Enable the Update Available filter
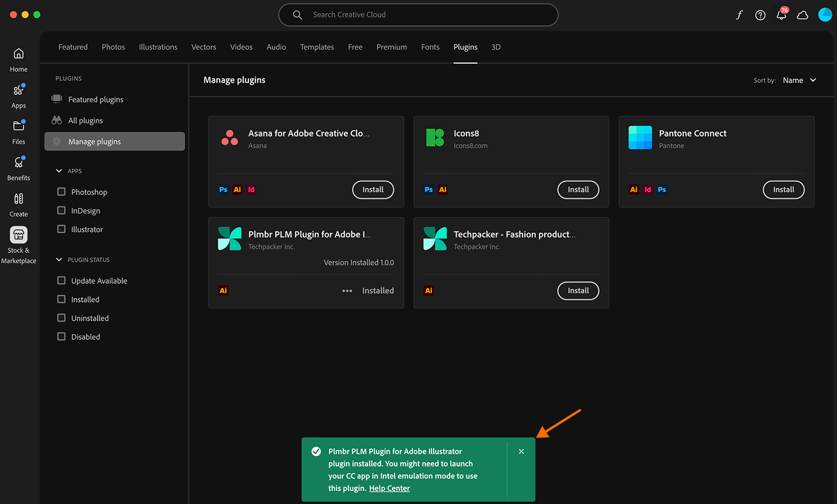The height and width of the screenshot is (504, 837). (61, 280)
